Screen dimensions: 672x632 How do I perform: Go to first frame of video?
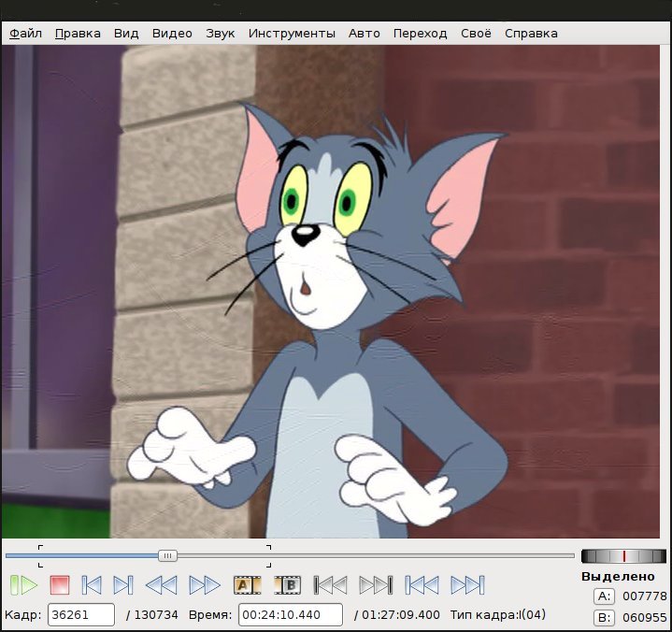coord(422,585)
